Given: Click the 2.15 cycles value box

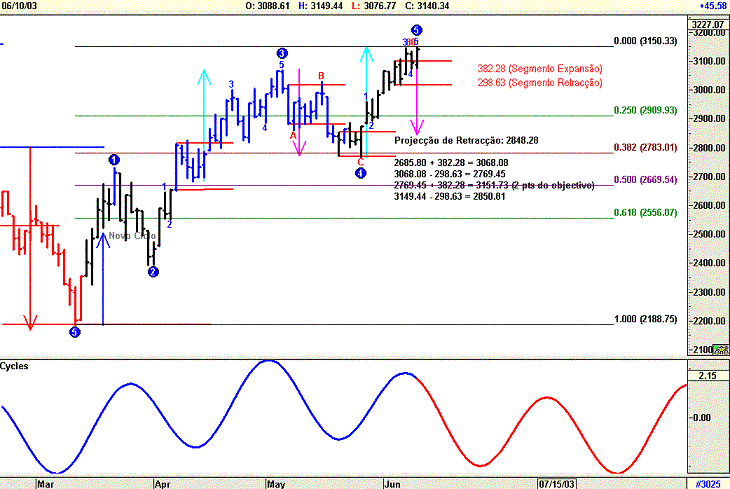Looking at the screenshot, I should pos(708,375).
